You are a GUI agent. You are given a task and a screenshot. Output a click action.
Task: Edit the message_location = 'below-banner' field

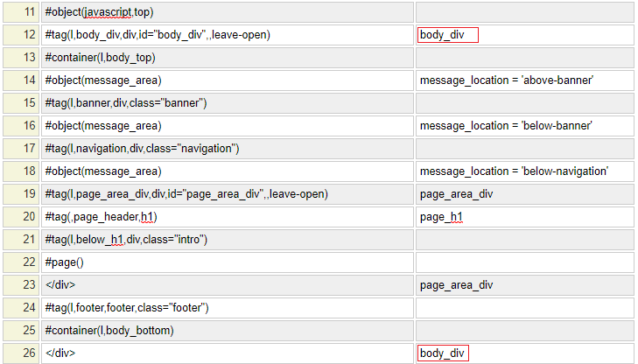point(523,126)
